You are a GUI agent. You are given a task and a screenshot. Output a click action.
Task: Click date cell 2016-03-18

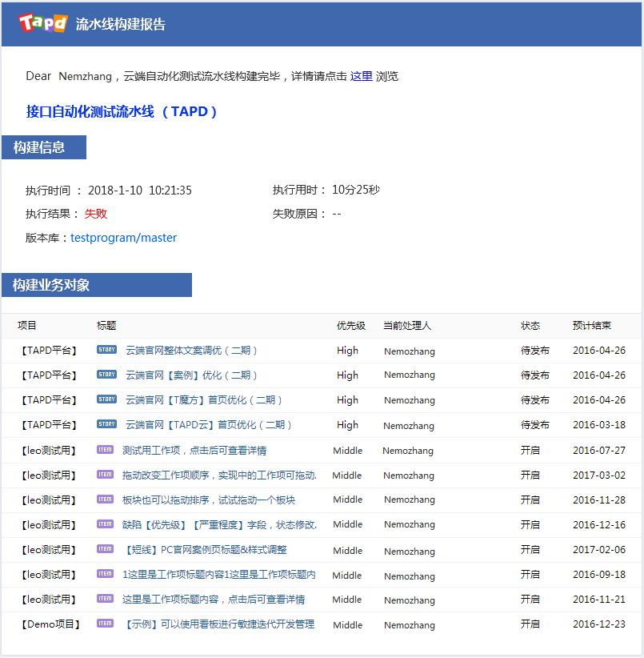(599, 425)
